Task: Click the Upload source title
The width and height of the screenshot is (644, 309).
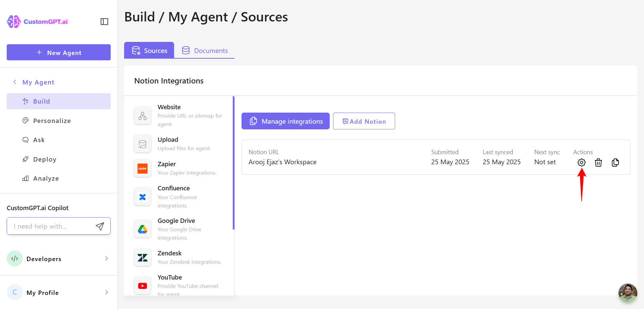Action: coord(168,139)
